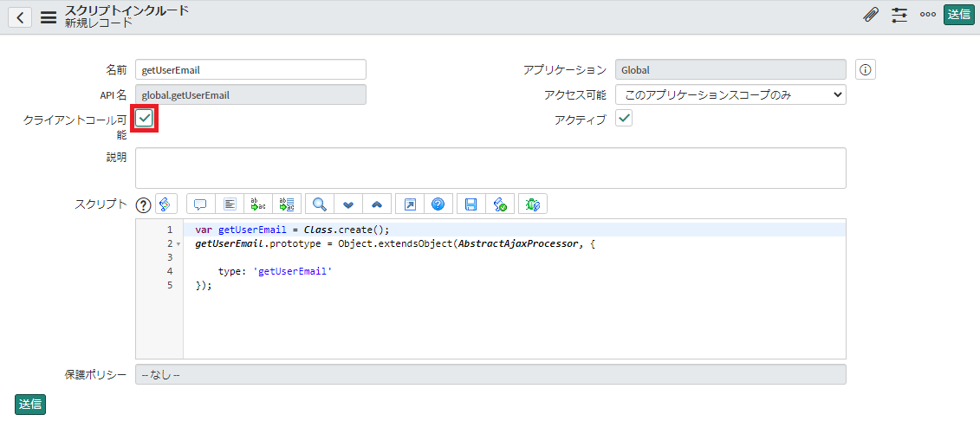
Task: Click the find previous up chevron icon
Action: (377, 204)
